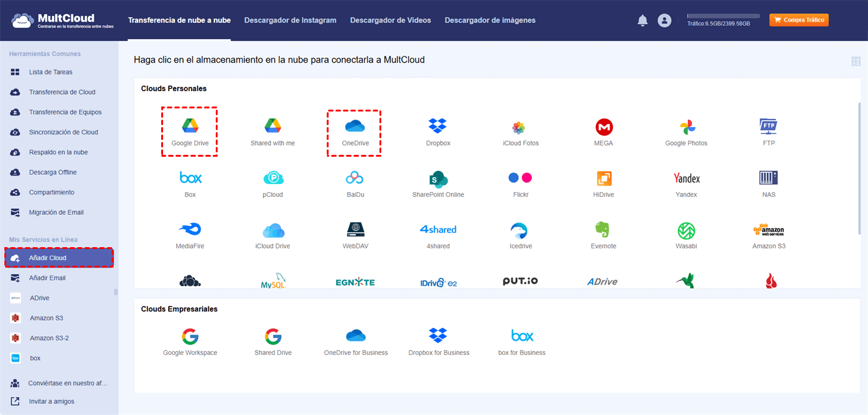Connect Box personal cloud
The width and height of the screenshot is (868, 415).
coord(190,184)
